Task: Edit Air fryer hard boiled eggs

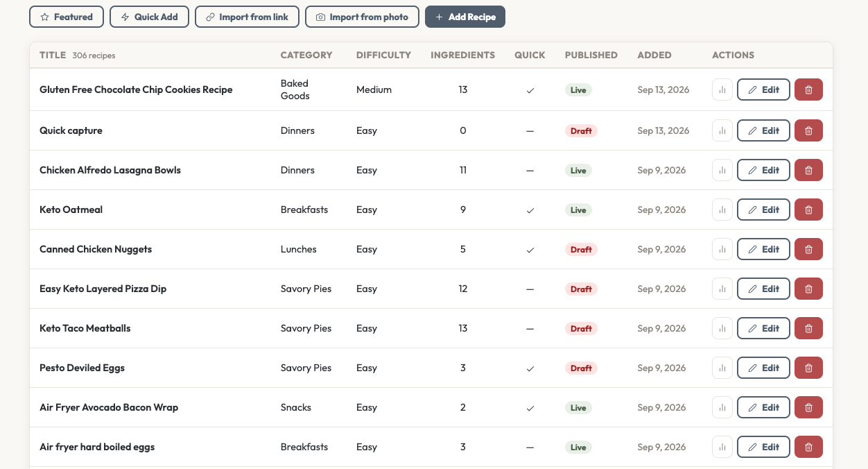Action: click(x=763, y=447)
